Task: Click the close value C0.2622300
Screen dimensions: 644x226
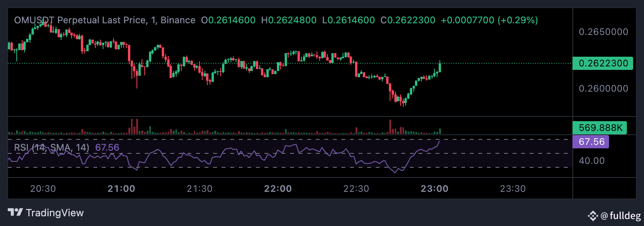Action: 408,20
